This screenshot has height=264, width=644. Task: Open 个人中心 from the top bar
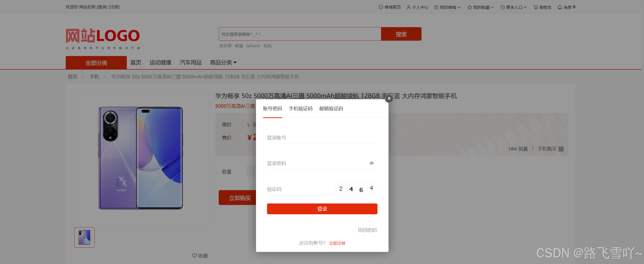418,7
